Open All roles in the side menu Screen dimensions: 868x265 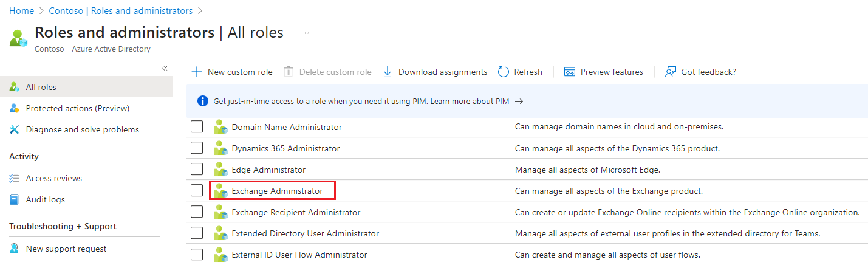86,87
